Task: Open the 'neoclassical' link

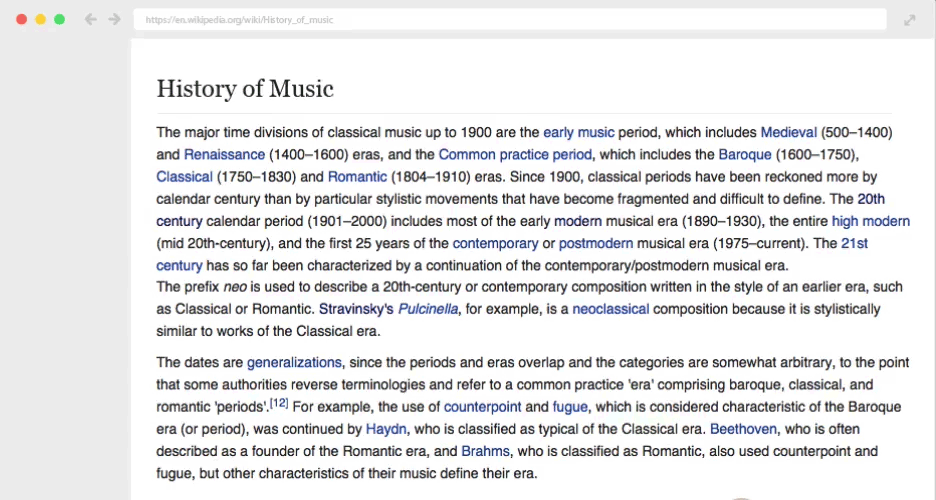Action: pos(611,309)
